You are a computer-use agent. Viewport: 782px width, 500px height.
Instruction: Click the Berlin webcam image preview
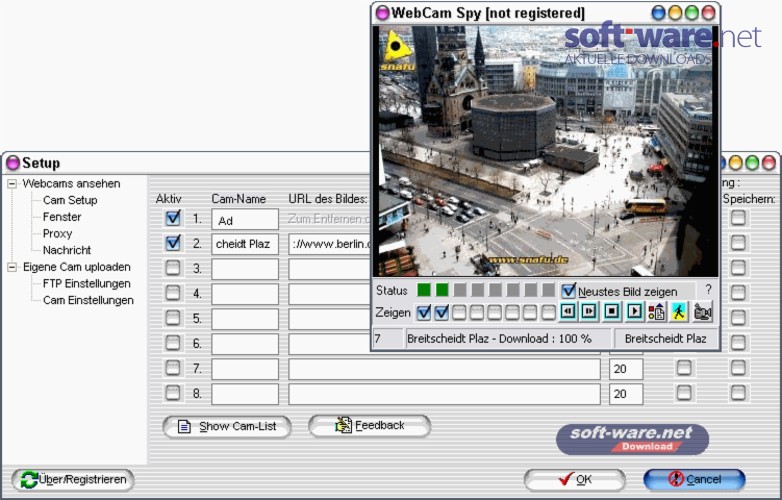pos(548,151)
